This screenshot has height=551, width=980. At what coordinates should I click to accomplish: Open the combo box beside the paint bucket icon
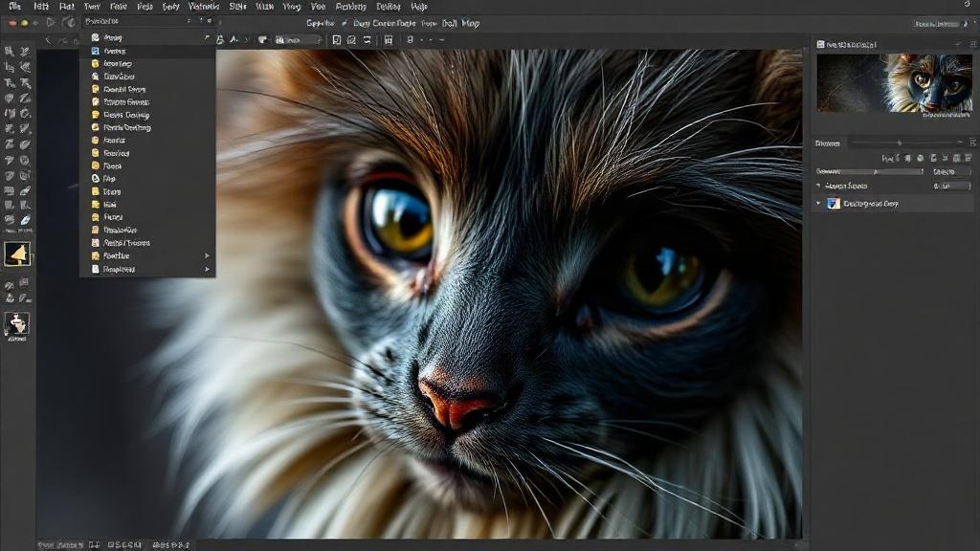pyautogui.click(x=299, y=40)
